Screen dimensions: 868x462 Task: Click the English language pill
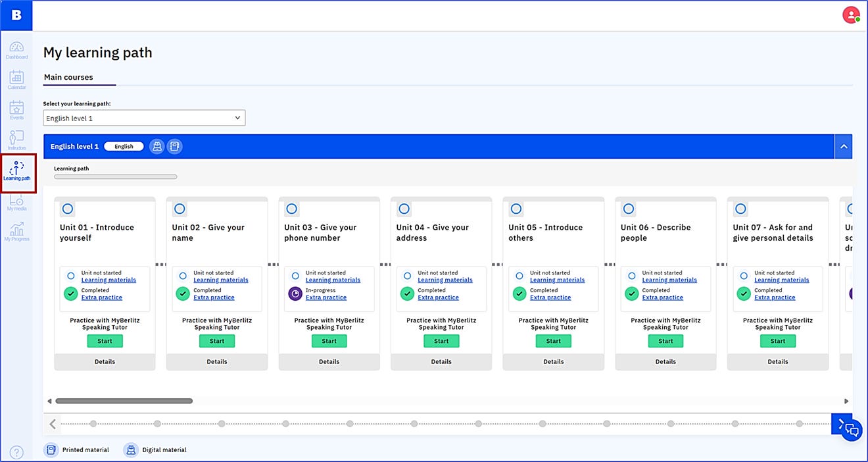coord(124,147)
